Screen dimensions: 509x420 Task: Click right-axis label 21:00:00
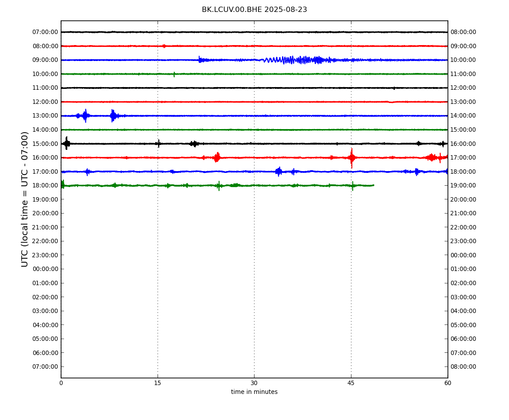click(x=463, y=214)
